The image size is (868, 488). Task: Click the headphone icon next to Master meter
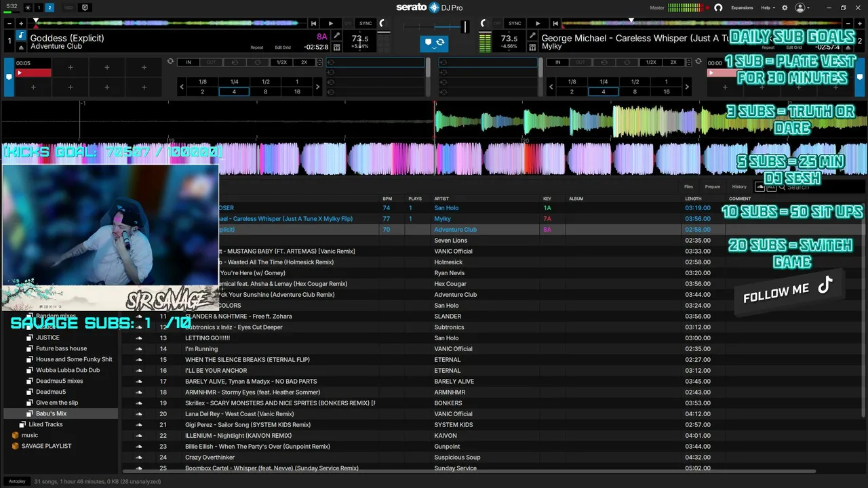pos(718,7)
